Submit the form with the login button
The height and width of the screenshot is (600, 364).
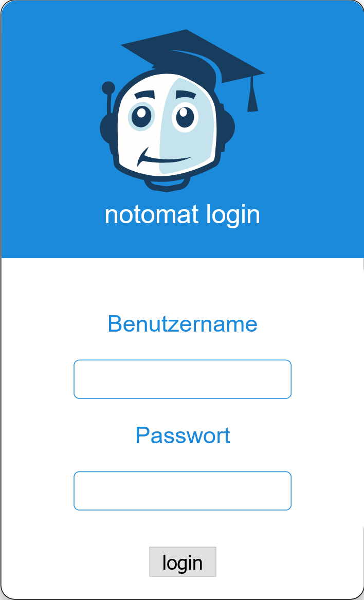[x=183, y=562]
